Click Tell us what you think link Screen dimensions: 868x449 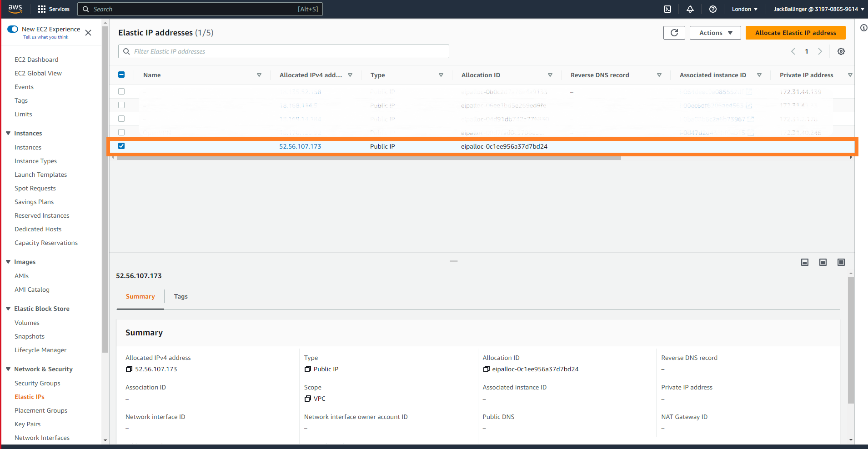(45, 37)
